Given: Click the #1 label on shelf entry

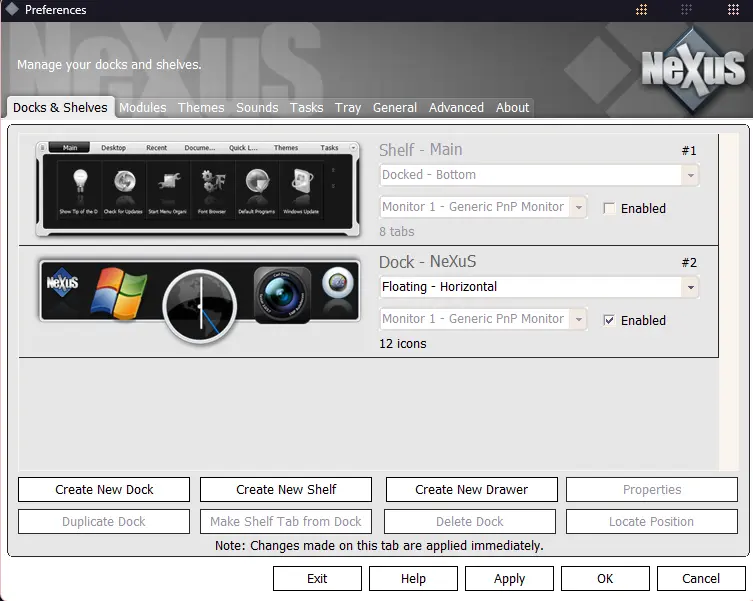Looking at the screenshot, I should pyautogui.click(x=689, y=151).
